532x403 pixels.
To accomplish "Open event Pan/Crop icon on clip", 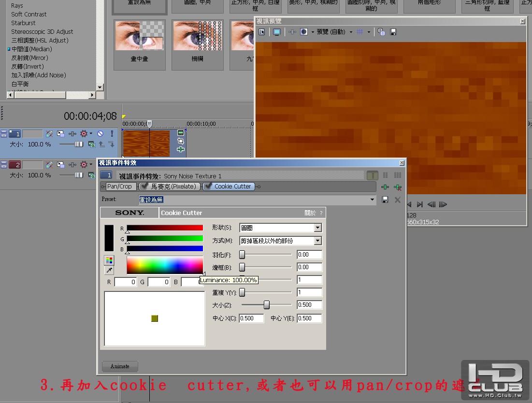I will point(181,141).
